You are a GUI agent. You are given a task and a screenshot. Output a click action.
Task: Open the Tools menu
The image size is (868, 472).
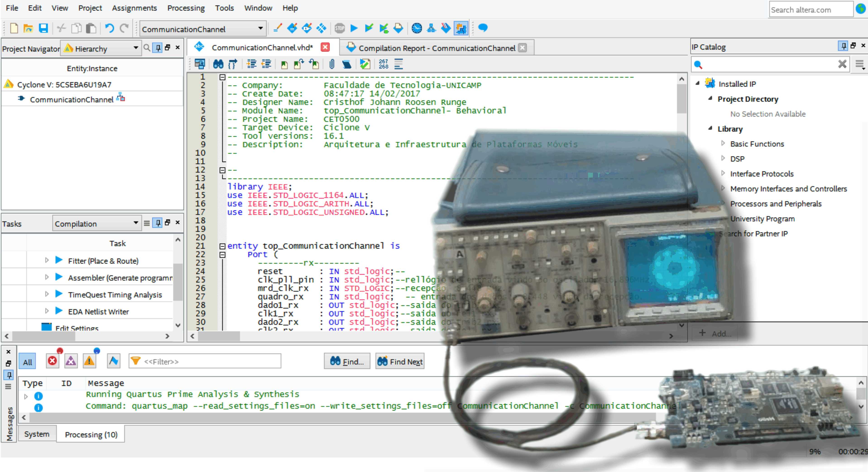223,8
